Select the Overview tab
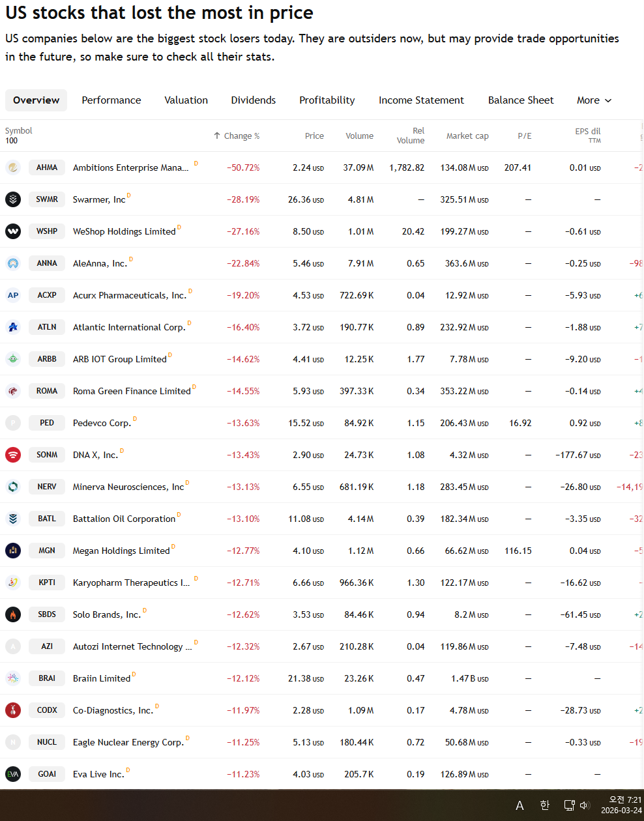644x821 pixels. pyautogui.click(x=36, y=100)
